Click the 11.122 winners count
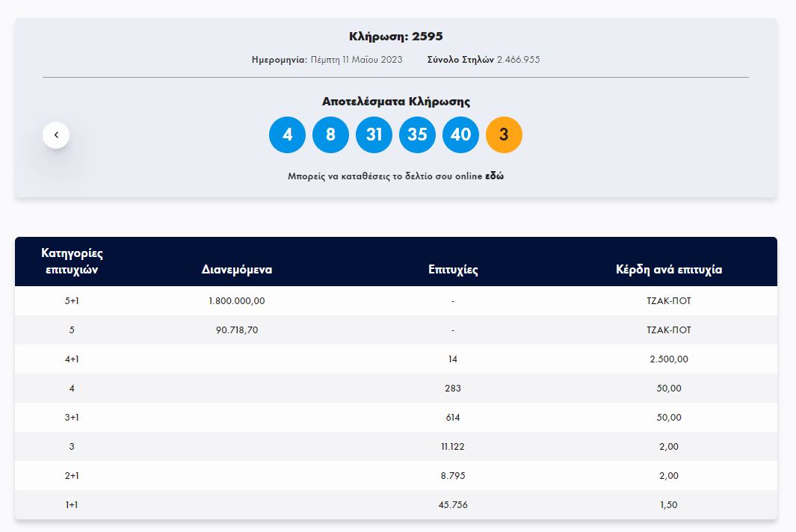The height and width of the screenshot is (532, 796). click(x=453, y=446)
